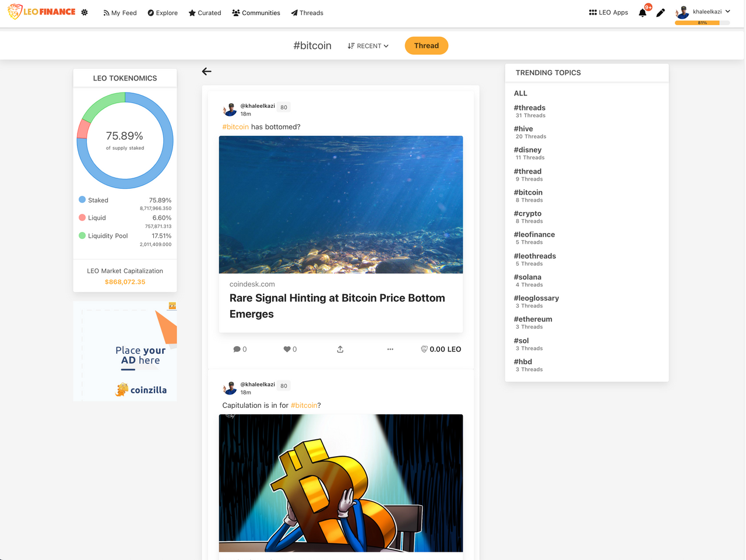The width and height of the screenshot is (746, 560).
Task: Select ALL in Trending Topics
Action: [x=520, y=93]
